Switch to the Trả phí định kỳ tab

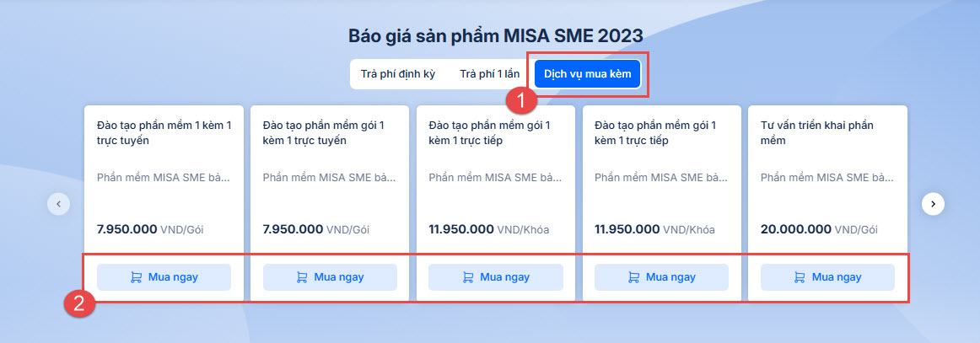tap(397, 74)
